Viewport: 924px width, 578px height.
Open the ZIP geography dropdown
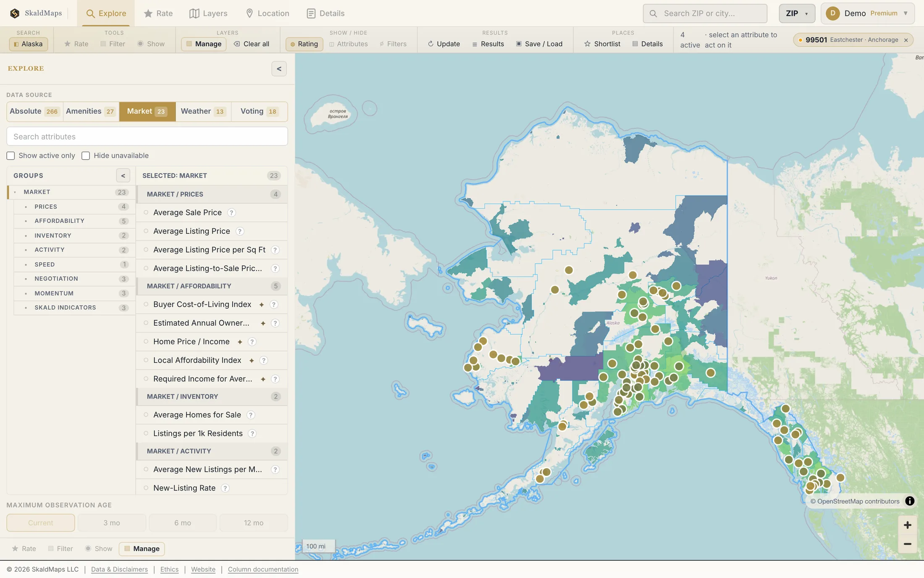click(x=797, y=13)
